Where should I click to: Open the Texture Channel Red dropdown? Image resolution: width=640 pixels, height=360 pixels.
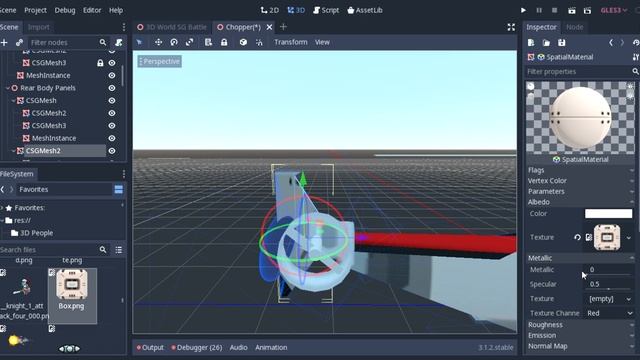(x=610, y=313)
